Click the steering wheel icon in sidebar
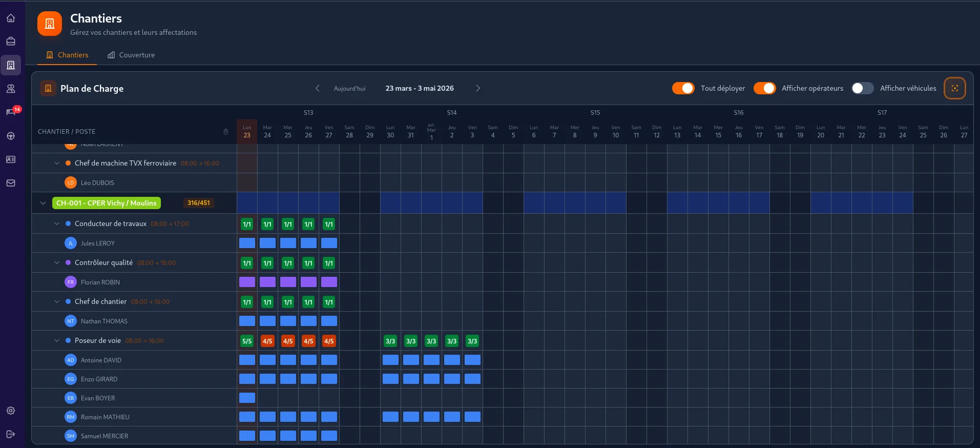980x448 pixels. [11, 136]
